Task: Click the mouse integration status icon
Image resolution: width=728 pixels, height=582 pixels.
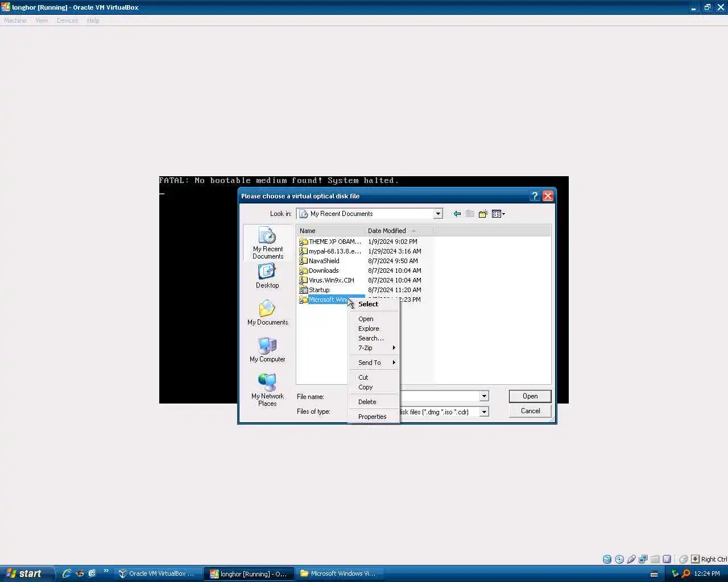Action: click(x=684, y=559)
